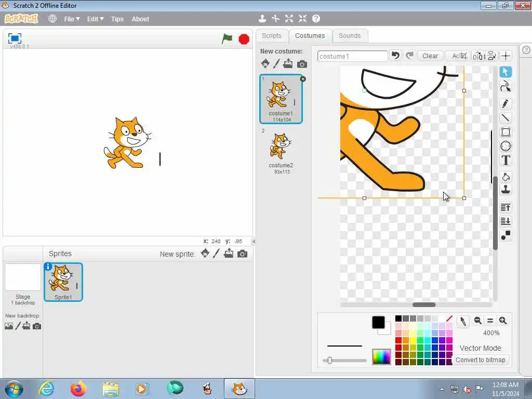Open Tips from the menu bar
Image resolution: width=532 pixels, height=399 pixels.
(x=117, y=19)
